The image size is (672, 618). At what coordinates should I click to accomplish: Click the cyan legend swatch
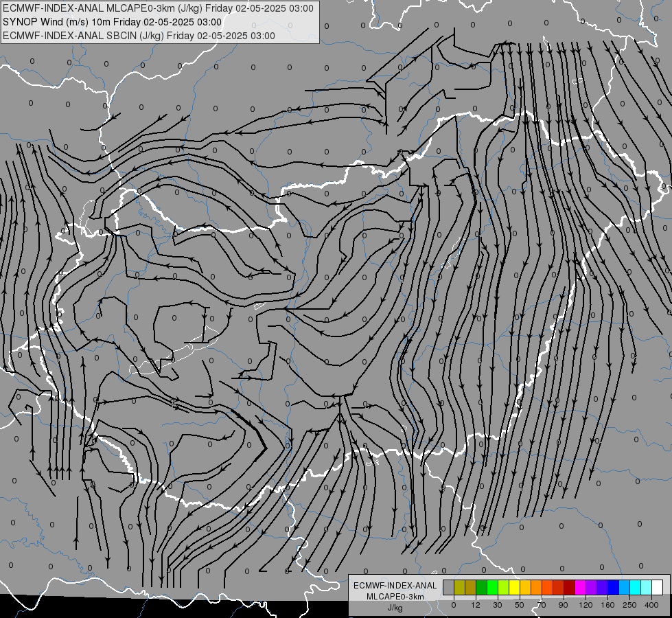tap(636, 587)
